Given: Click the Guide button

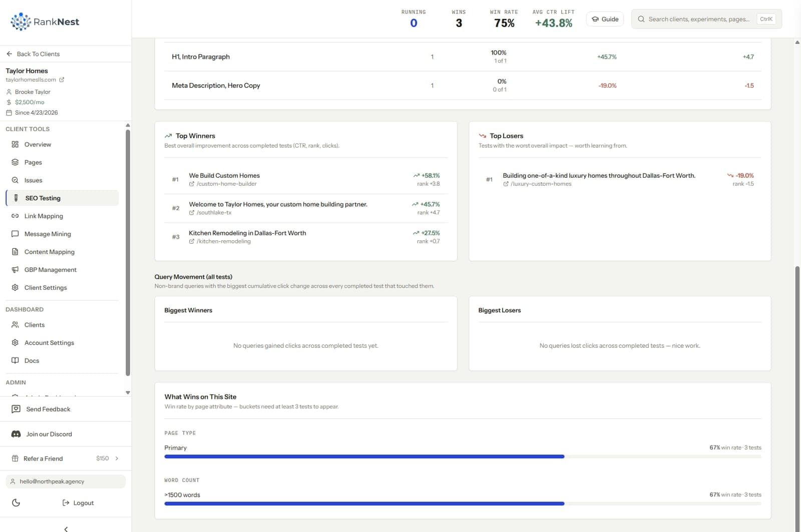Looking at the screenshot, I should click(605, 19).
